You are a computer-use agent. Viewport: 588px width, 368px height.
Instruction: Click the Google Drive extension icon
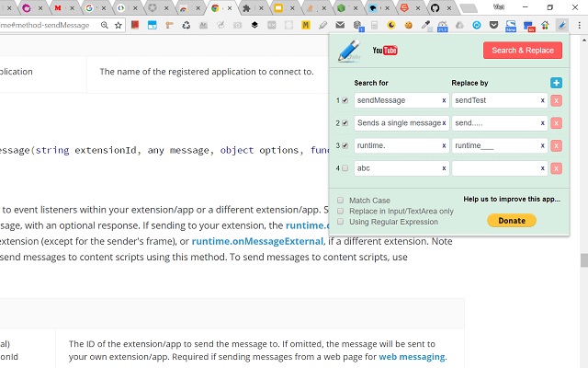459,25
